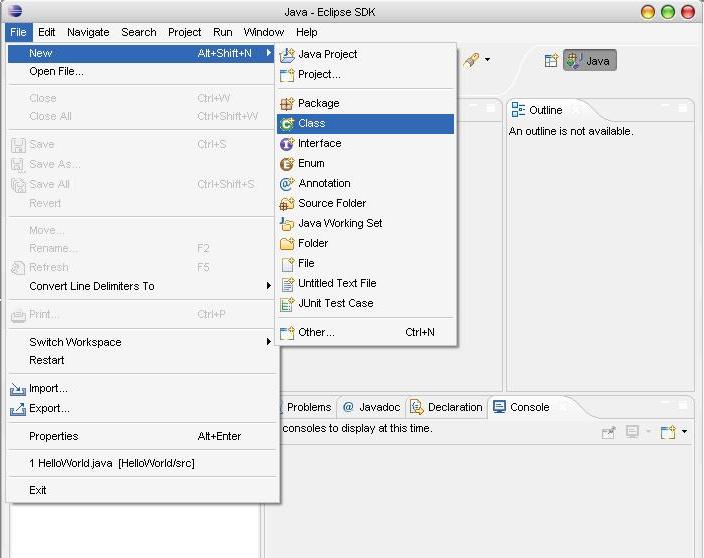
Task: Switch to the Problems tab
Action: point(308,407)
